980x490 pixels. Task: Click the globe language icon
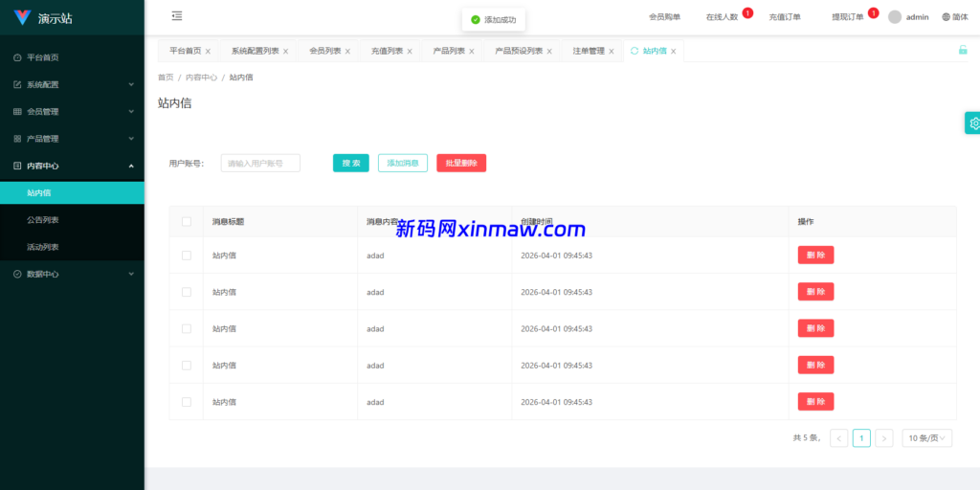point(946,17)
